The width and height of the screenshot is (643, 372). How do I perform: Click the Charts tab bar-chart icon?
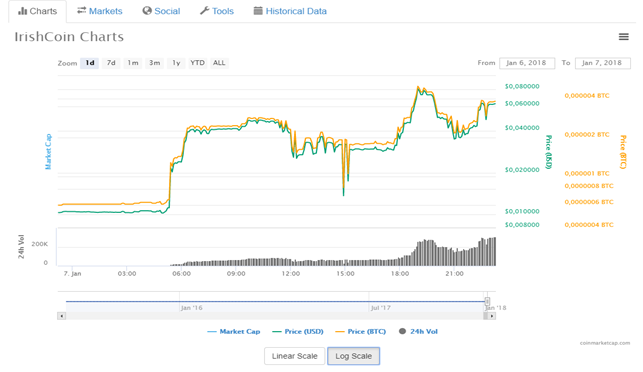(22, 11)
